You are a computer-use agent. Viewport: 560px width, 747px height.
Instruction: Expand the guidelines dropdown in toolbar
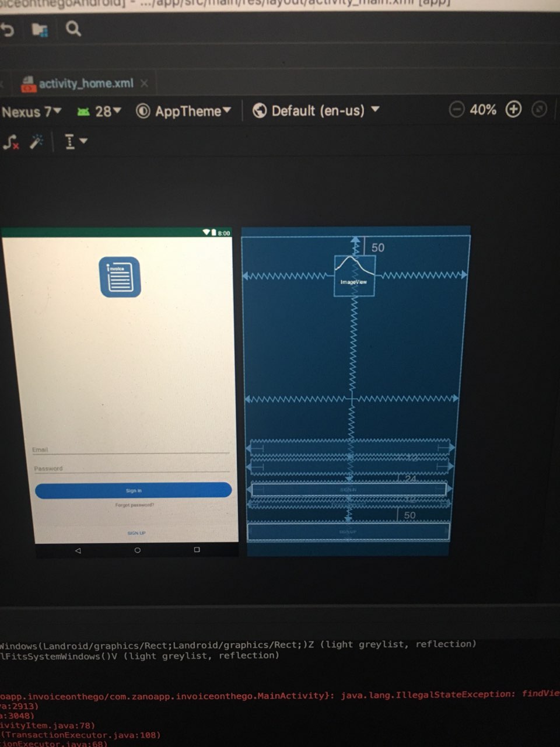(76, 141)
